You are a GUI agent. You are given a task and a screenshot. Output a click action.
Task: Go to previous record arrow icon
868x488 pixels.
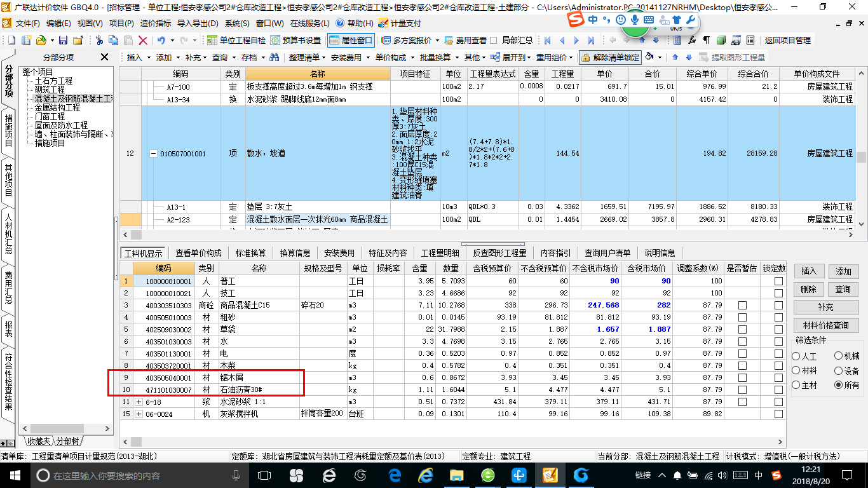coord(562,40)
